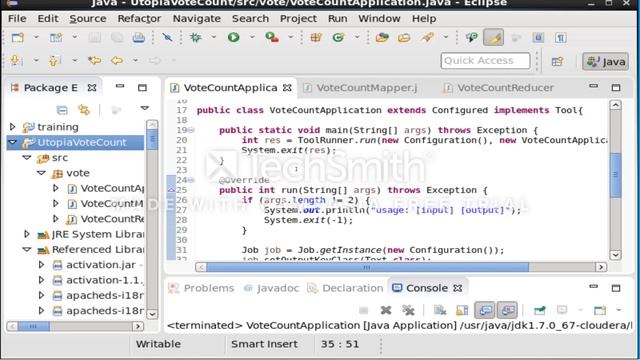Click the Print toolbar icon
Image resolution: width=640 pixels, height=360 pixels.
coord(138,38)
